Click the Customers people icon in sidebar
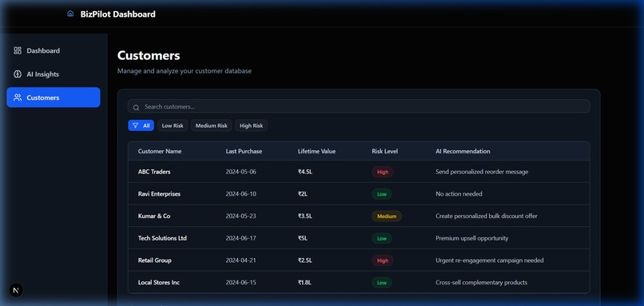644x306 pixels. pyautogui.click(x=18, y=97)
